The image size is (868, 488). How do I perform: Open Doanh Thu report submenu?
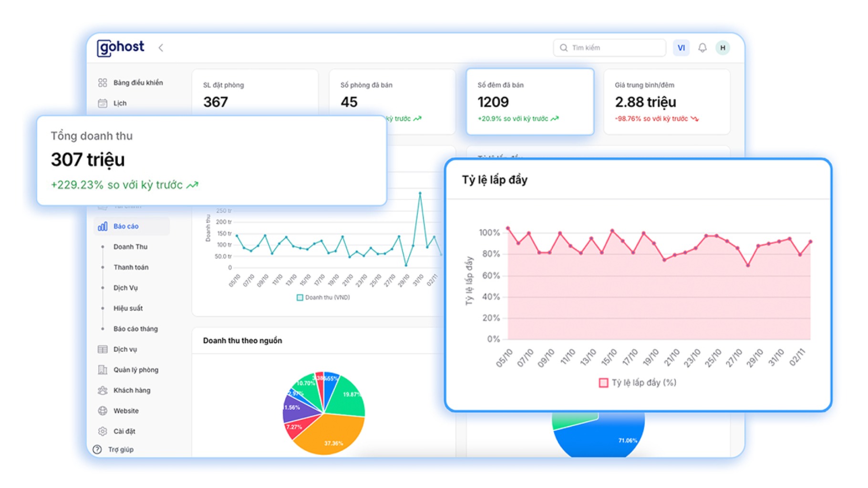[130, 247]
